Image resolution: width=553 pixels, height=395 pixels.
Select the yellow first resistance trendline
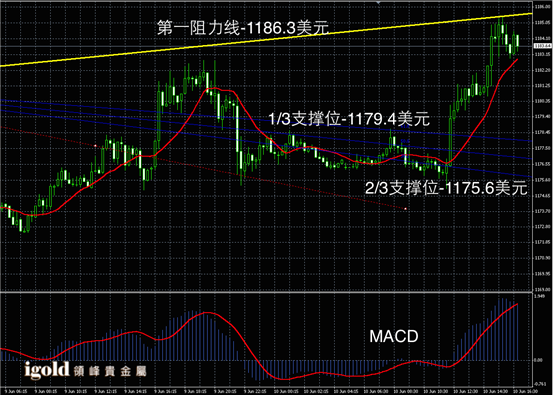266,40
